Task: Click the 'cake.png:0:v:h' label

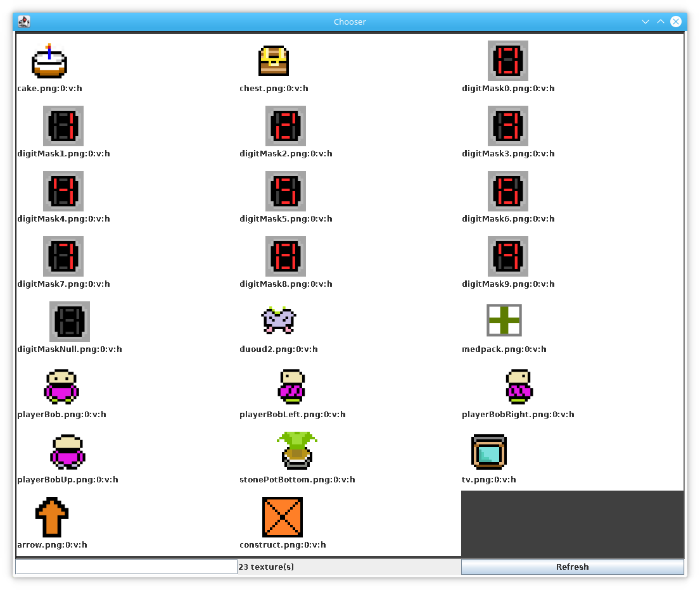Action: point(49,88)
